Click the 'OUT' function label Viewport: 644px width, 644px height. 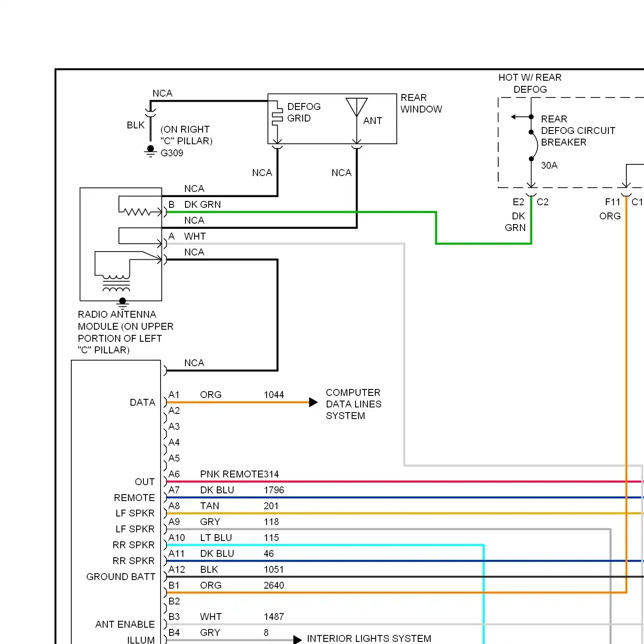(x=145, y=482)
